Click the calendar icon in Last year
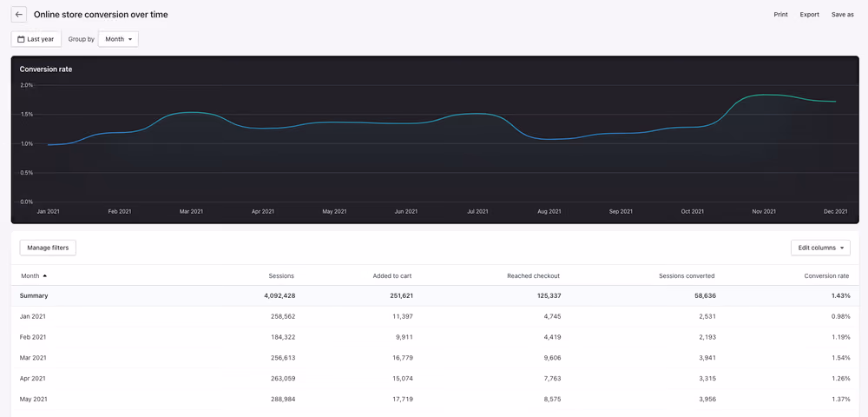The width and height of the screenshot is (868, 417). pos(21,39)
